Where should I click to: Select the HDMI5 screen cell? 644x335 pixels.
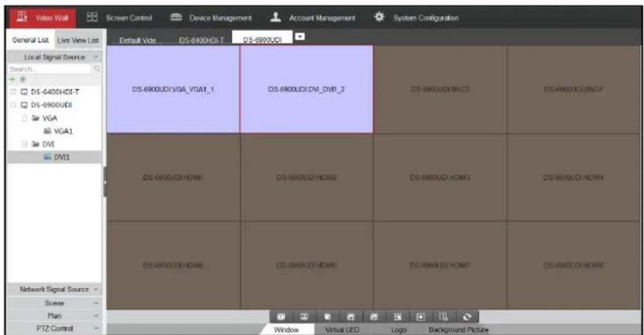coord(173,265)
